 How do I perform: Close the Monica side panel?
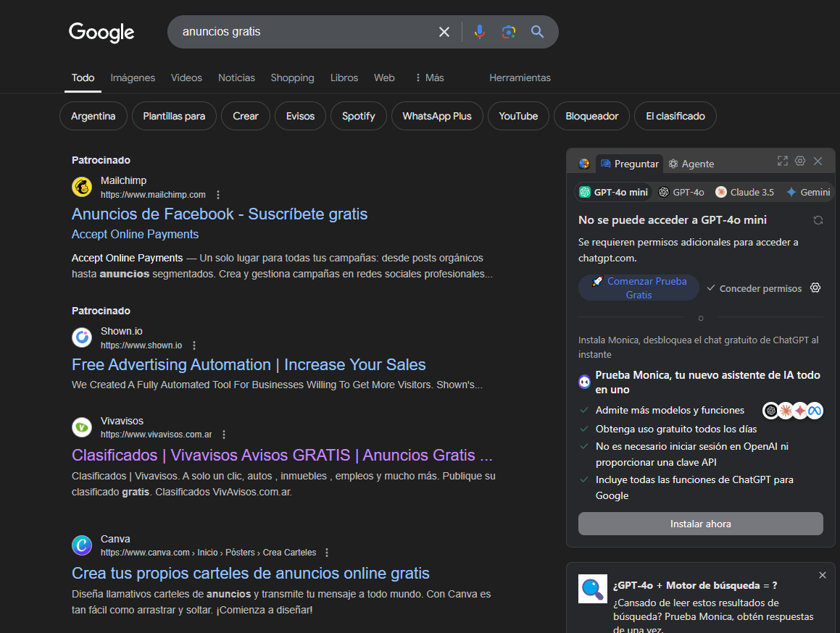tap(818, 162)
